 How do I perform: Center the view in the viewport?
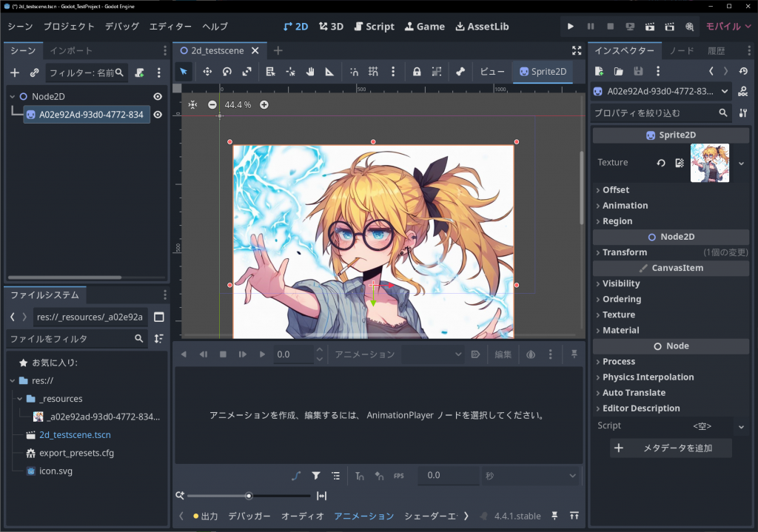click(x=192, y=105)
